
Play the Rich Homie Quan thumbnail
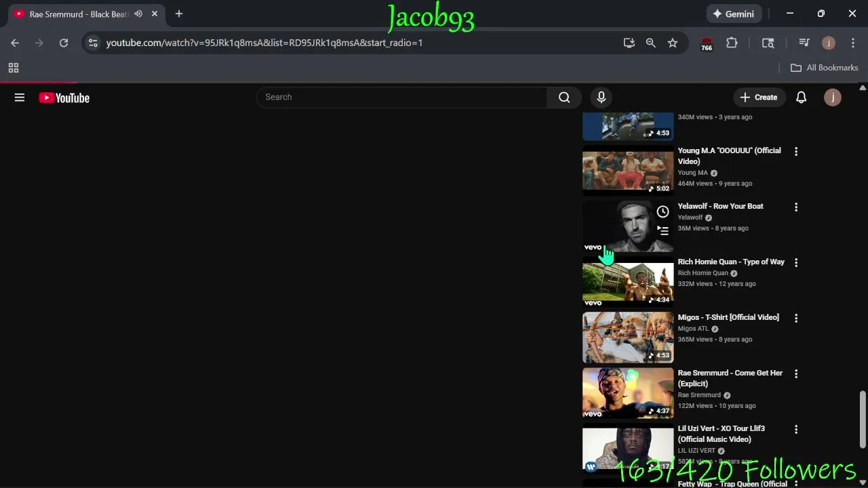click(x=628, y=281)
